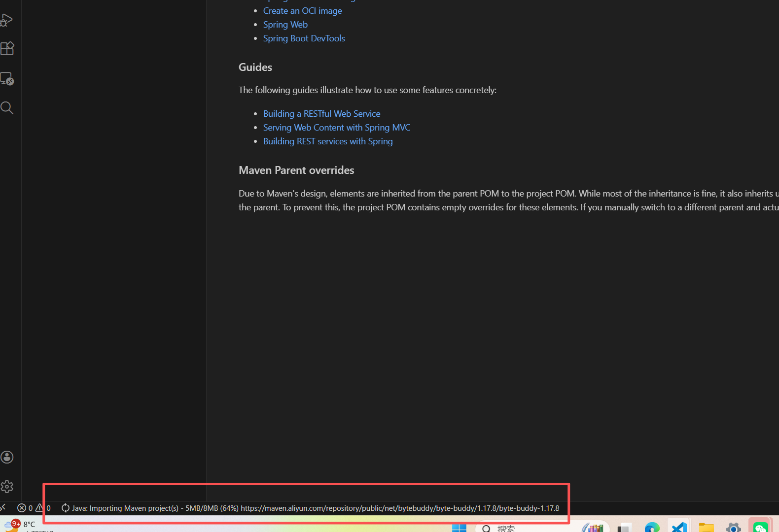Open the remote window indicator in status bar

pyautogui.click(x=3, y=508)
